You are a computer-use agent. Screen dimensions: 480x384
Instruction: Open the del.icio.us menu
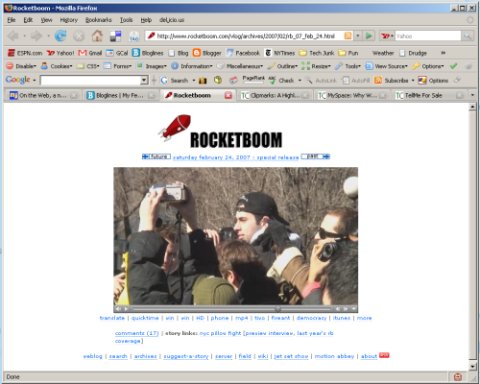coord(172,20)
